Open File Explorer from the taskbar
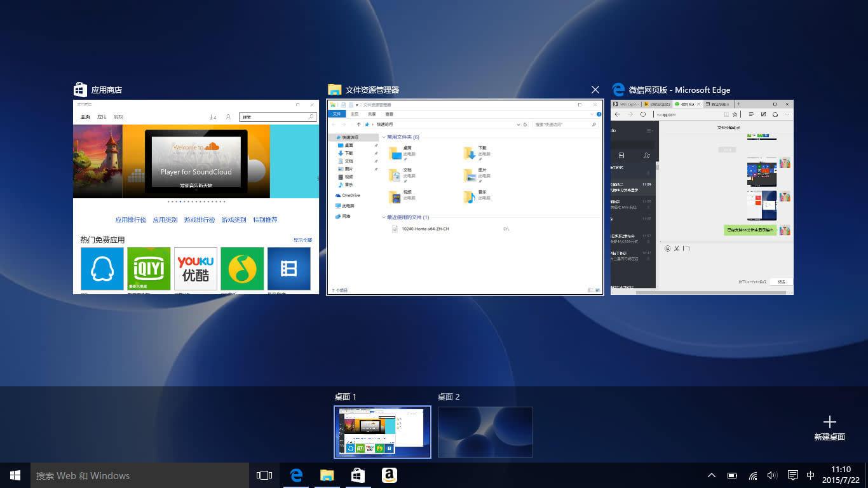 [327, 475]
